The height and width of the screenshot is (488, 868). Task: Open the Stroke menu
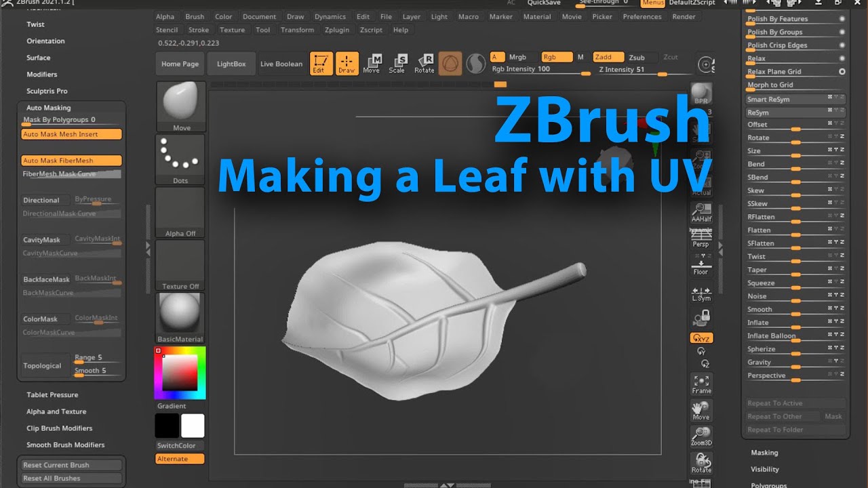199,30
